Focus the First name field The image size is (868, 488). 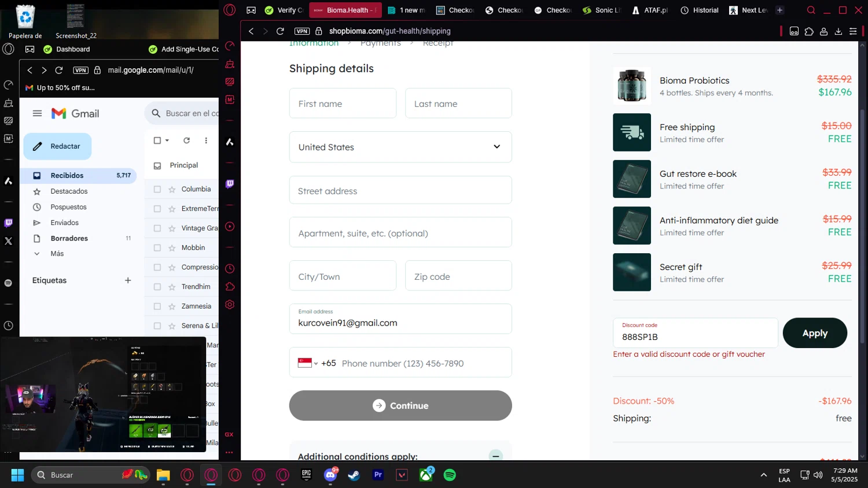(343, 103)
